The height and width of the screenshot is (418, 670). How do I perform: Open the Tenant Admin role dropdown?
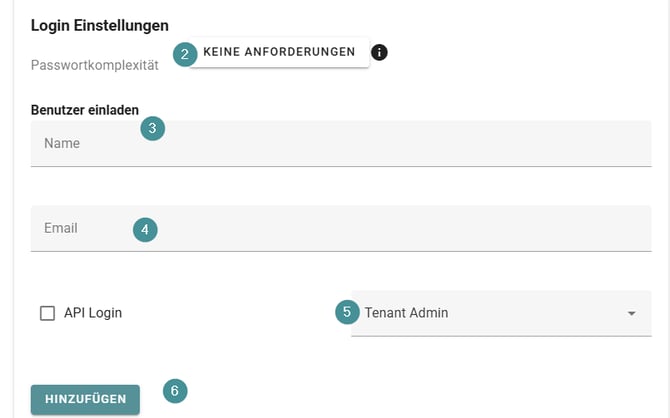pos(500,313)
